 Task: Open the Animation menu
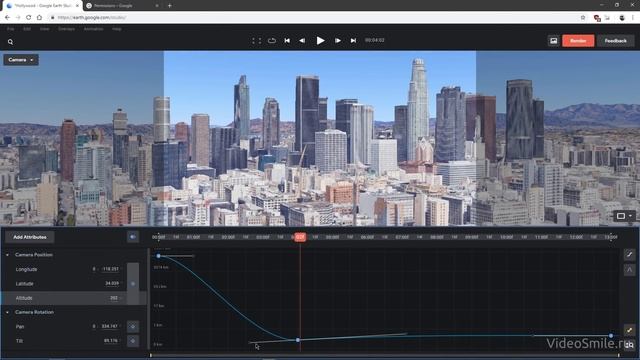[93, 29]
